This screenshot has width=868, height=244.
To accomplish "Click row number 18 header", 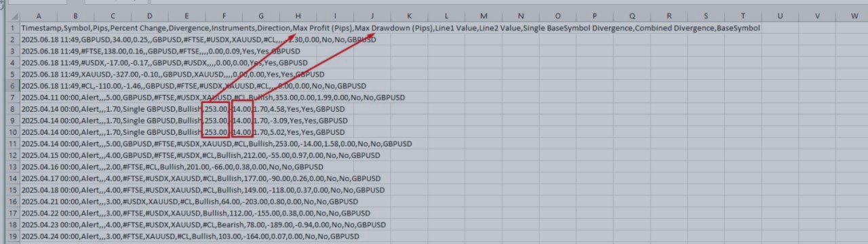I will coord(12,224).
